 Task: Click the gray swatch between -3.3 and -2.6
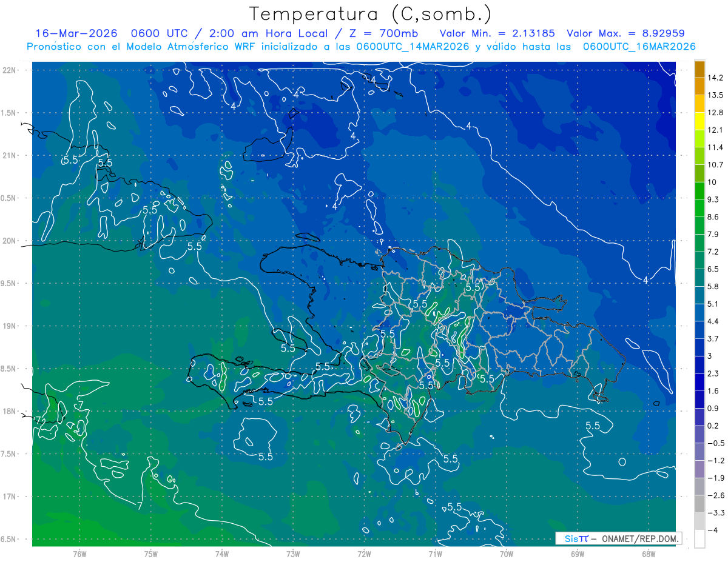pyautogui.click(x=699, y=504)
